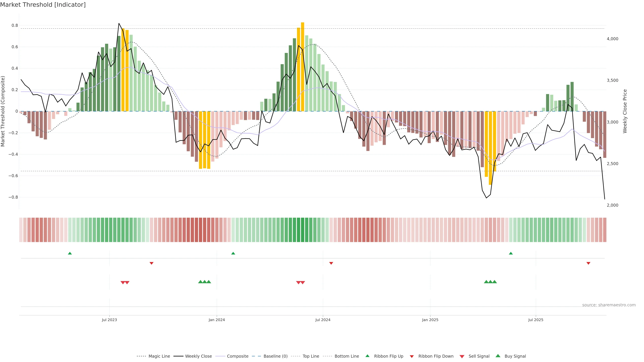This screenshot has height=362, width=644.
Task: Click ribbon flip up marker near Jan 2024
Action: coord(233,253)
